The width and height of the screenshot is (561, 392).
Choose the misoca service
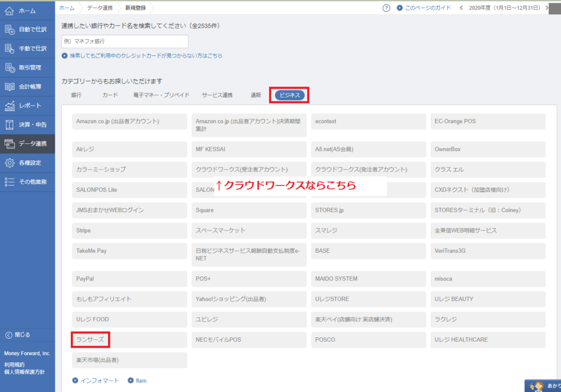[x=488, y=279]
